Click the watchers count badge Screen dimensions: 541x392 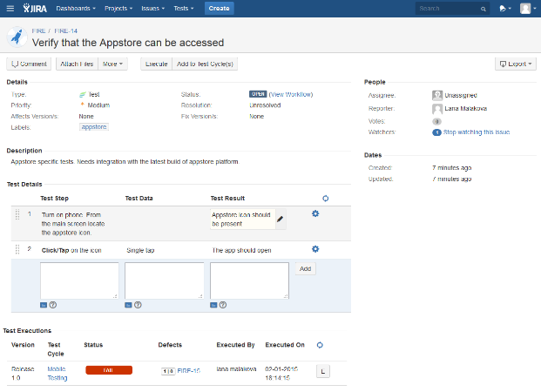tap(436, 132)
